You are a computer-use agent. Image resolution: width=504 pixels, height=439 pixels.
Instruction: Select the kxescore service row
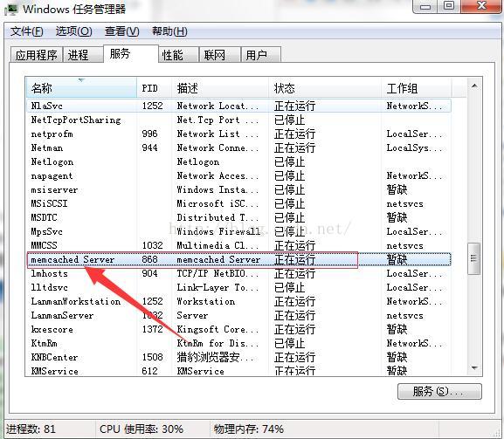238,329
